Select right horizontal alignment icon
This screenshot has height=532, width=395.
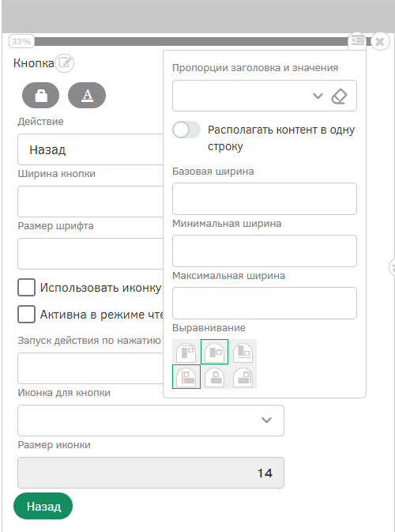point(243,377)
